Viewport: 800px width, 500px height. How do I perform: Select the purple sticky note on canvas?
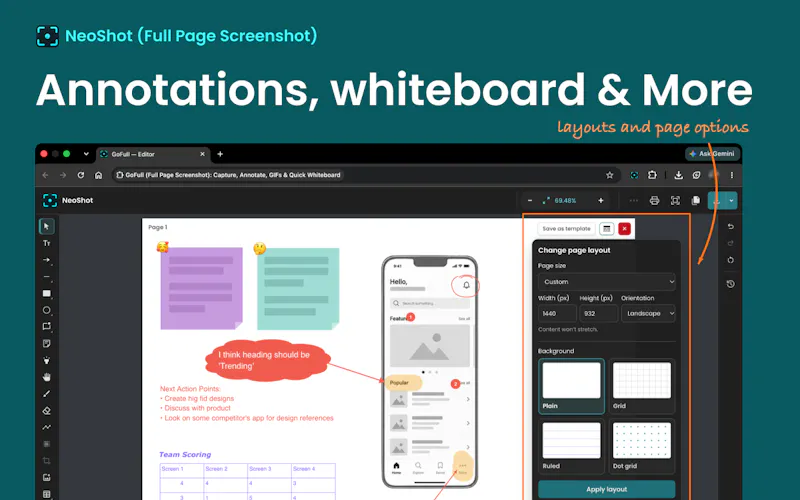pyautogui.click(x=201, y=288)
